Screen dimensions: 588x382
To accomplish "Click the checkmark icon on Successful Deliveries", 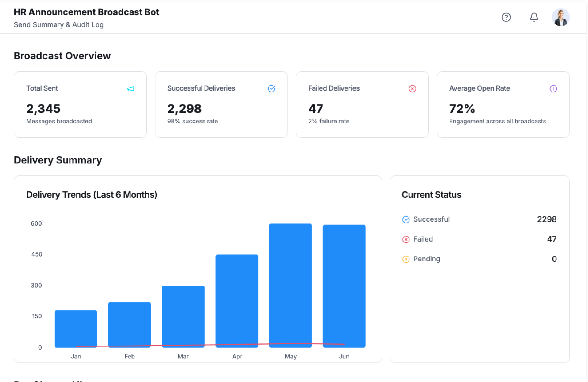I will tap(271, 89).
